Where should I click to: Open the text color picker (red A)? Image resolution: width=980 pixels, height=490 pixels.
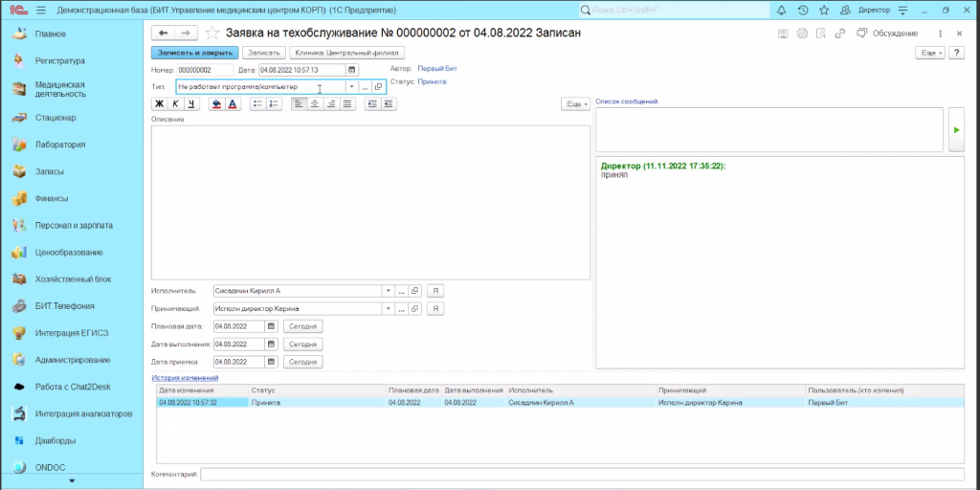coord(233,104)
